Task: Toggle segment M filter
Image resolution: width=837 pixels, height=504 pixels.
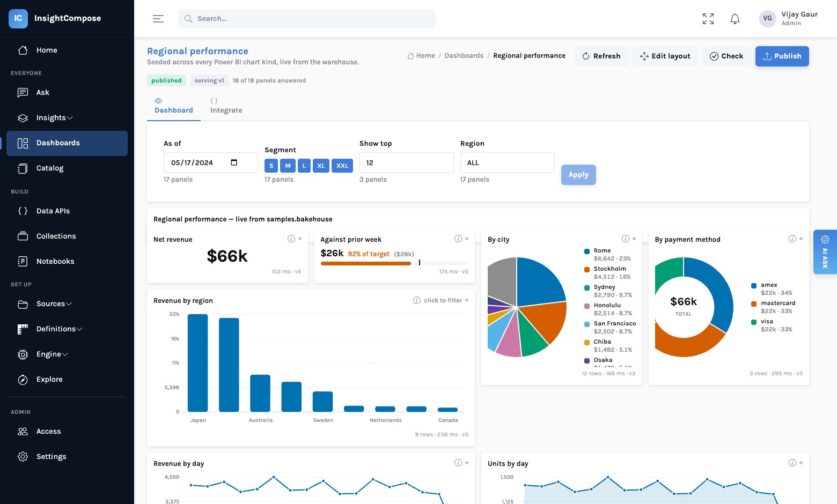Action: click(288, 166)
